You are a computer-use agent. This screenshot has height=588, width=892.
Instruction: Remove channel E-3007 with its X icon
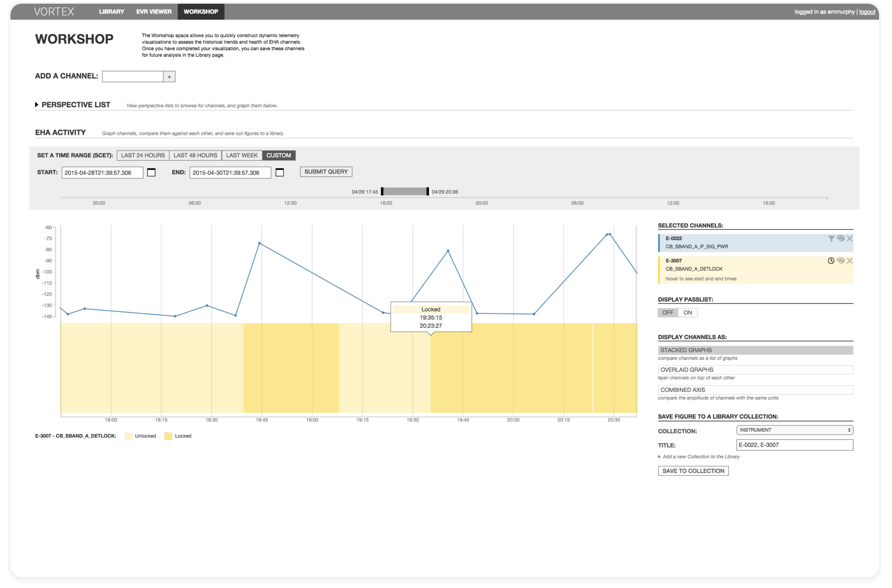pyautogui.click(x=849, y=260)
